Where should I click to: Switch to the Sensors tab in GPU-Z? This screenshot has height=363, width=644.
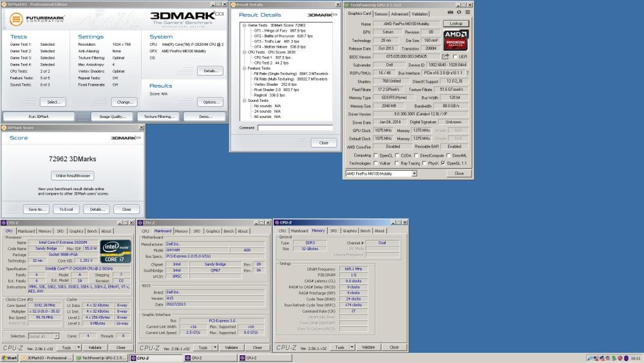click(381, 14)
